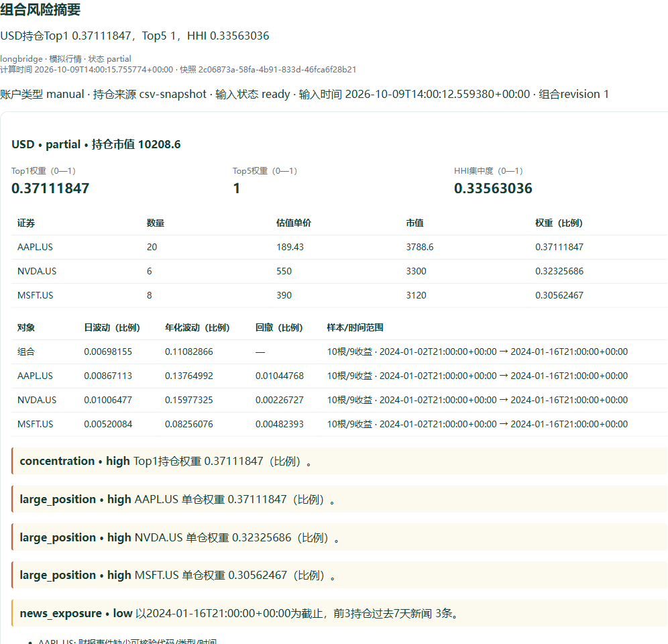The width and height of the screenshot is (668, 644).
Task: Click the 市值 column header
Action: coord(414,223)
